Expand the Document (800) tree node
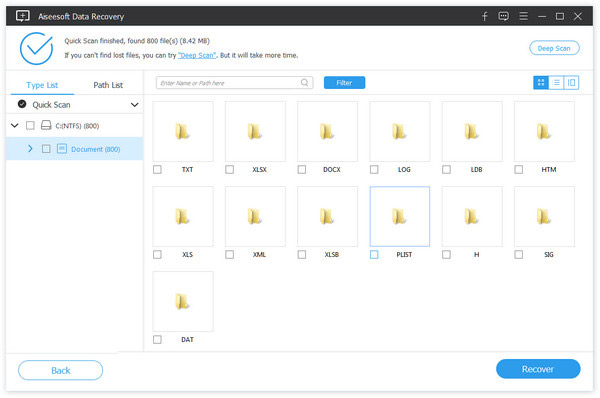 tap(30, 149)
